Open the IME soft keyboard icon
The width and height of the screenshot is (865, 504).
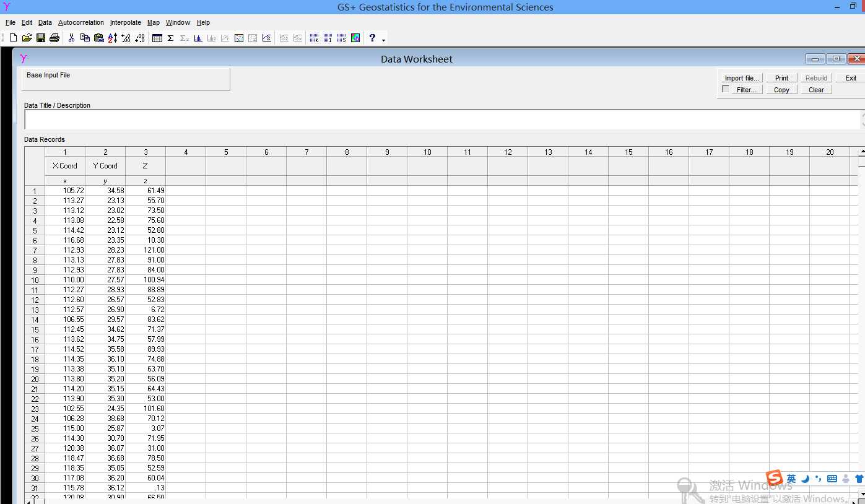tap(832, 479)
